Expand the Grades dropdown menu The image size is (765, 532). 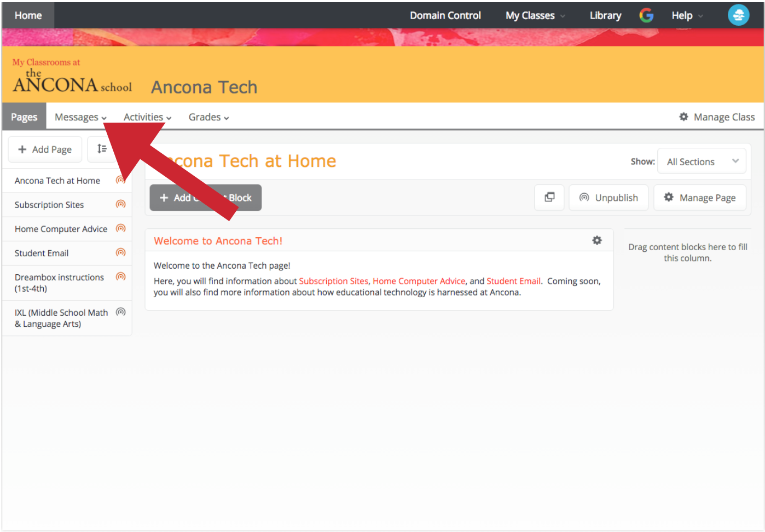[x=208, y=117]
